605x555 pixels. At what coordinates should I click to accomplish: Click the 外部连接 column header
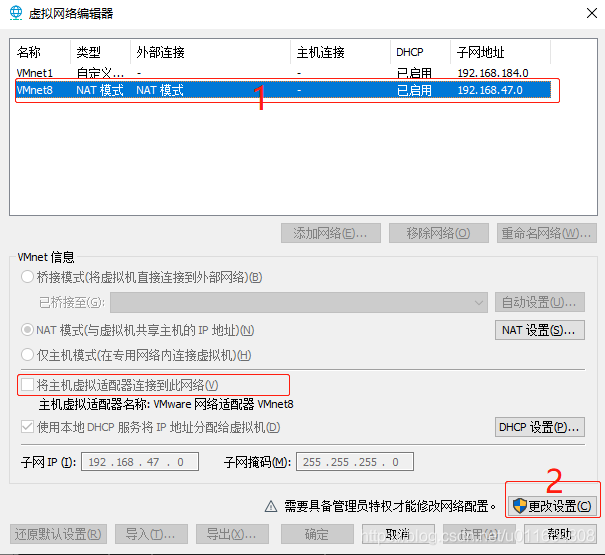click(x=210, y=52)
